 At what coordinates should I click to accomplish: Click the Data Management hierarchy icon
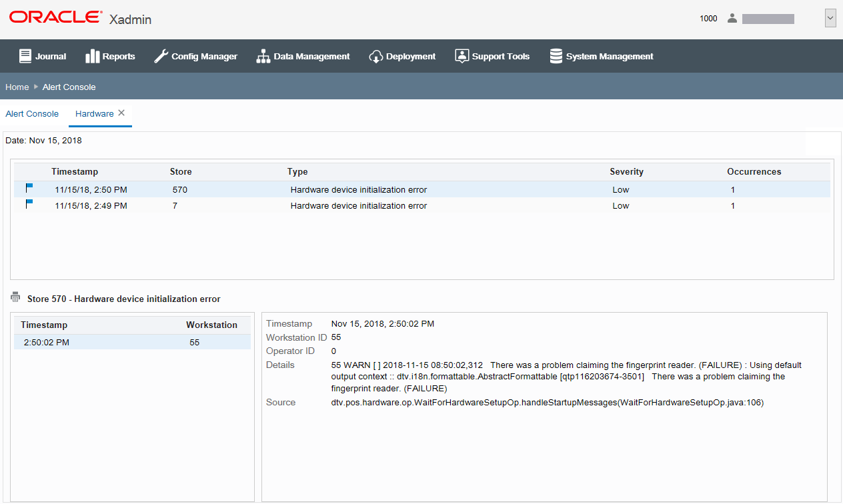(263, 56)
